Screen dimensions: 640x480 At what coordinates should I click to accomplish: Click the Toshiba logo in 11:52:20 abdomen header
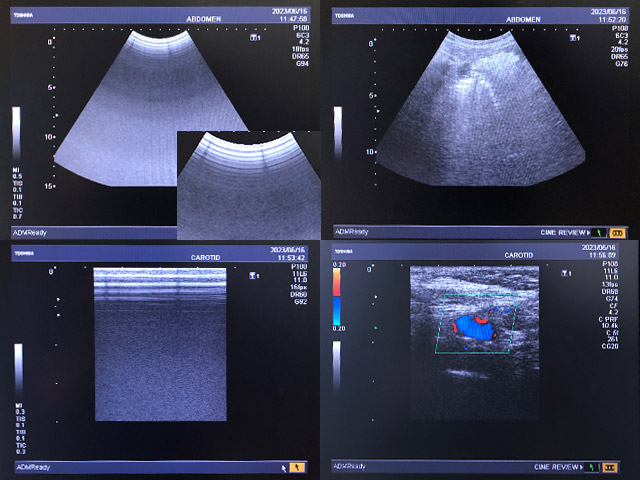(344, 16)
